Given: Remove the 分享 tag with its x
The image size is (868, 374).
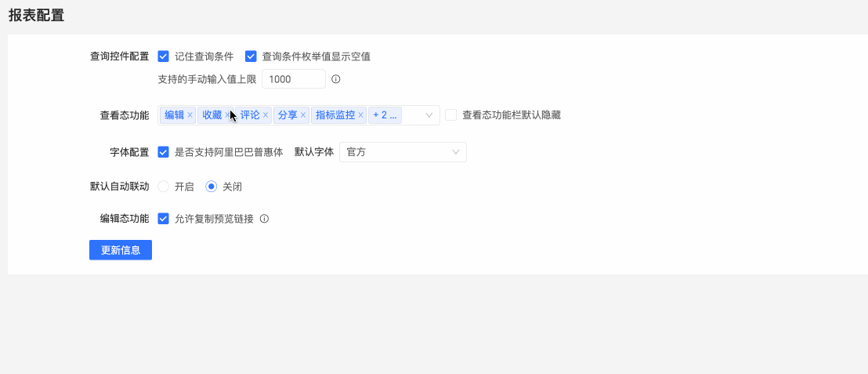Looking at the screenshot, I should pos(303,115).
